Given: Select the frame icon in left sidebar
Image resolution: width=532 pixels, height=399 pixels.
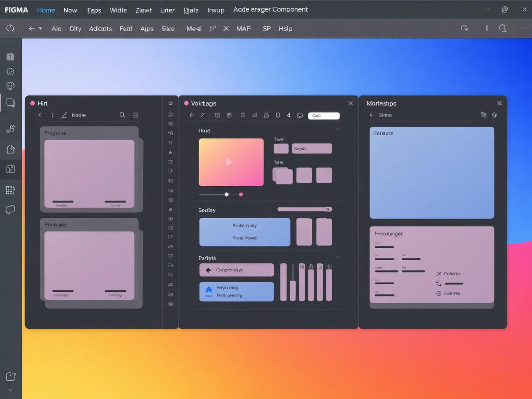Looking at the screenshot, I should (10, 103).
